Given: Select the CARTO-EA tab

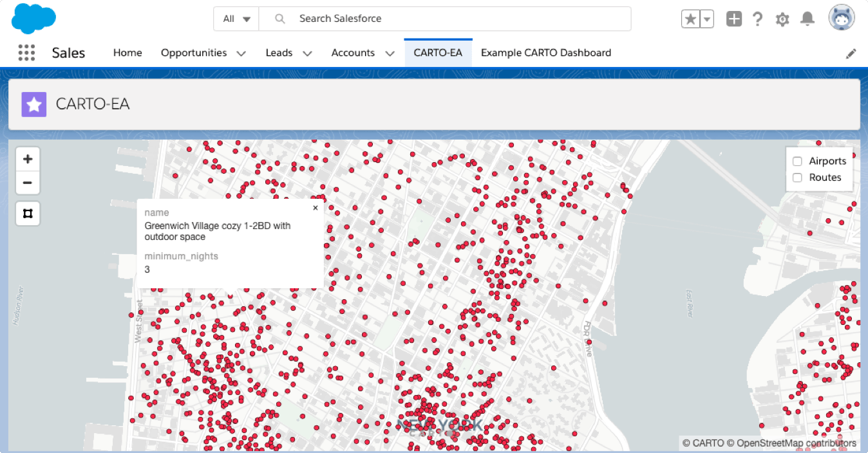Looking at the screenshot, I should pyautogui.click(x=438, y=53).
